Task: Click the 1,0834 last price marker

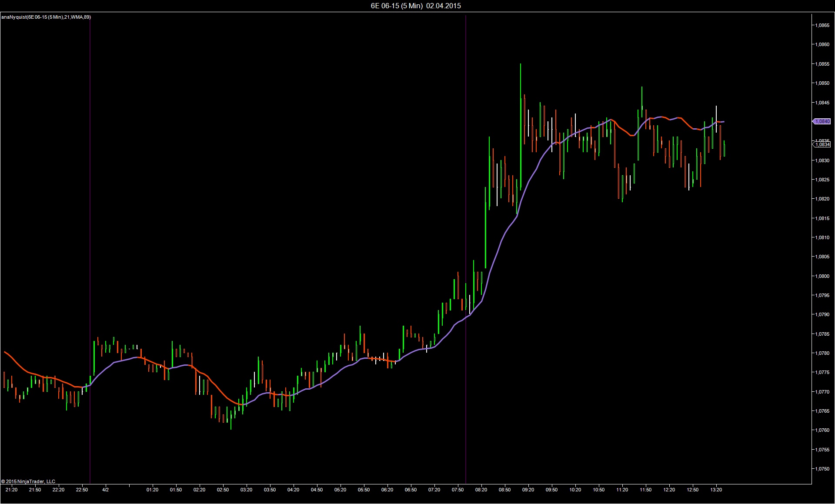Action: 822,144
